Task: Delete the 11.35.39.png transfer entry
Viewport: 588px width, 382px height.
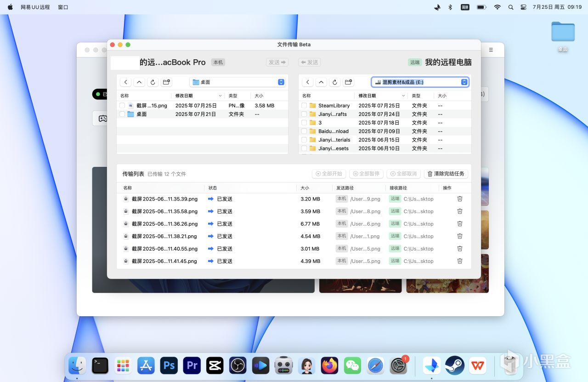Action: (x=459, y=199)
